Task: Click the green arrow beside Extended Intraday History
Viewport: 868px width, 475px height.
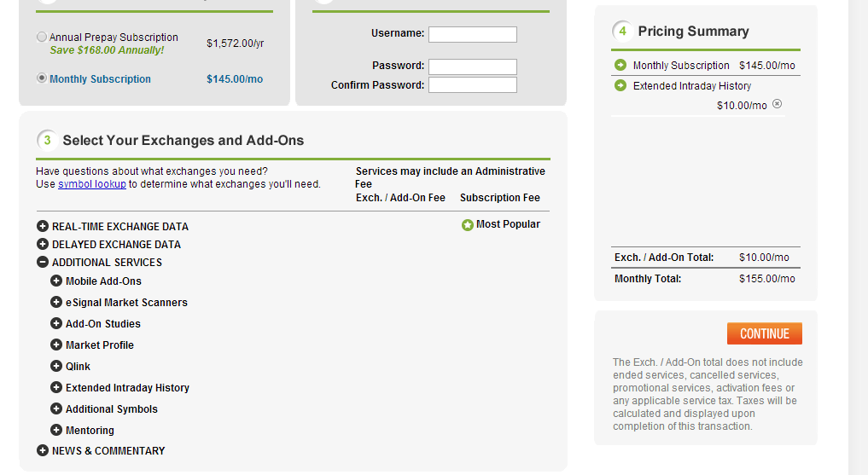Action: coord(620,85)
